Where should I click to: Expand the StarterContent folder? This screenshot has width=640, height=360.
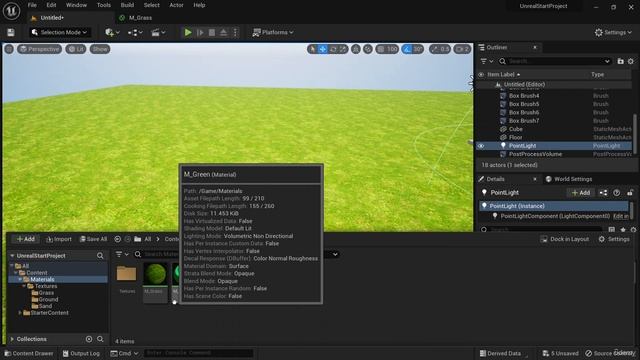coord(20,313)
